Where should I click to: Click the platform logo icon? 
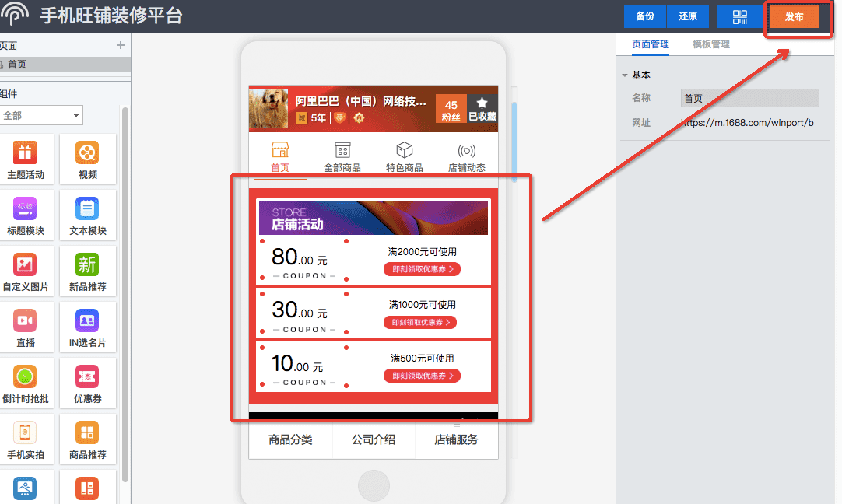click(x=15, y=13)
